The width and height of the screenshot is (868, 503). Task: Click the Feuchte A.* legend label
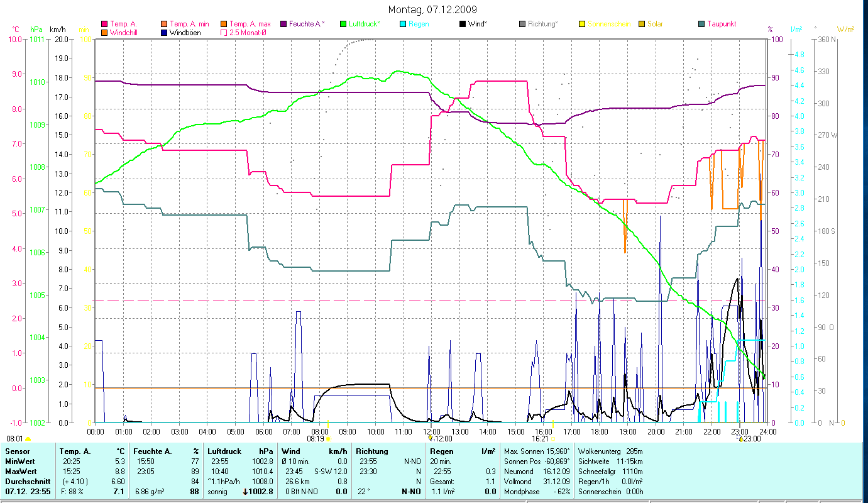307,24
